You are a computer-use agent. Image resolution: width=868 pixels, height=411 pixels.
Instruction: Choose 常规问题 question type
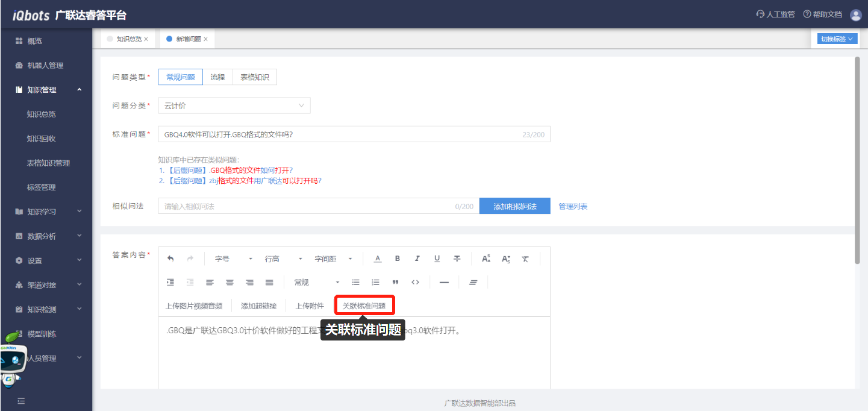click(181, 77)
